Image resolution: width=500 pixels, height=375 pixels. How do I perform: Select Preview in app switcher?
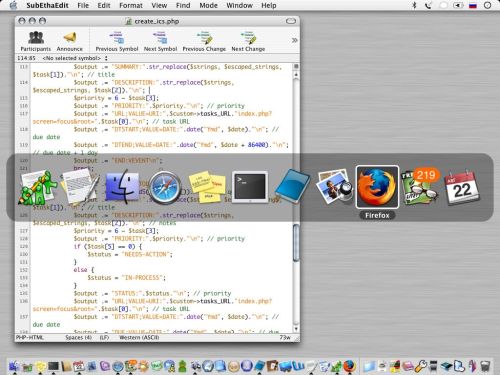(335, 186)
